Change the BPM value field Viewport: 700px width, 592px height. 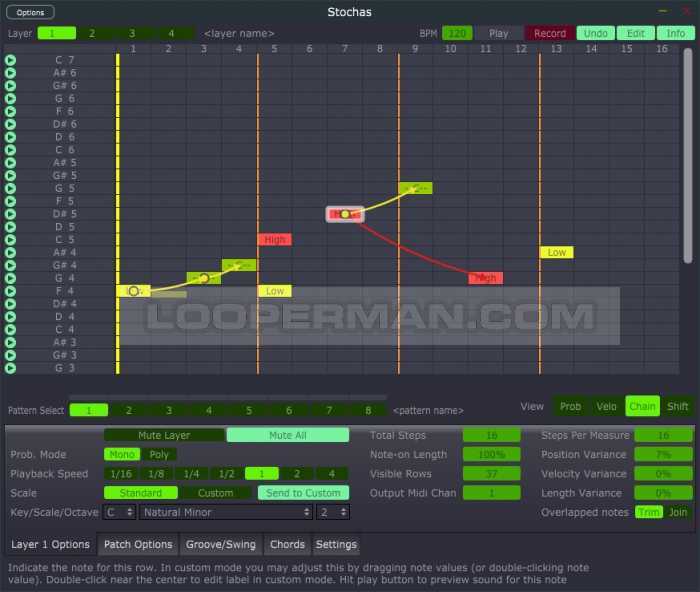pos(457,33)
